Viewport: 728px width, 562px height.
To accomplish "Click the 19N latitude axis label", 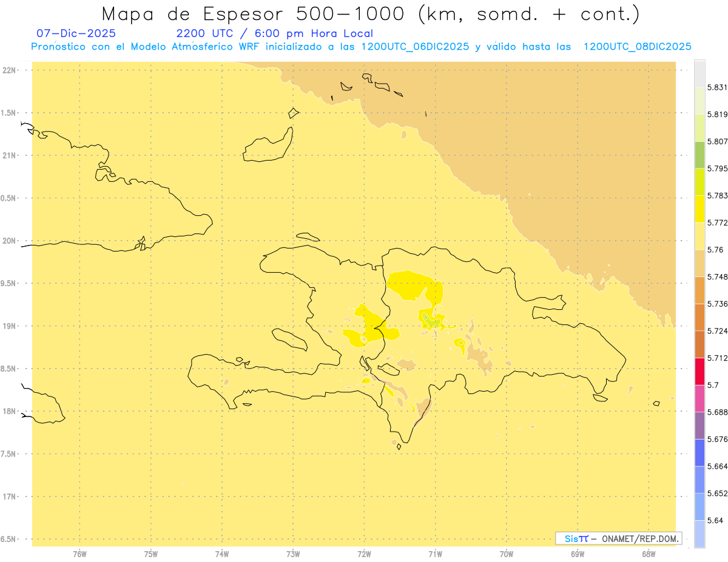I will (x=9, y=326).
